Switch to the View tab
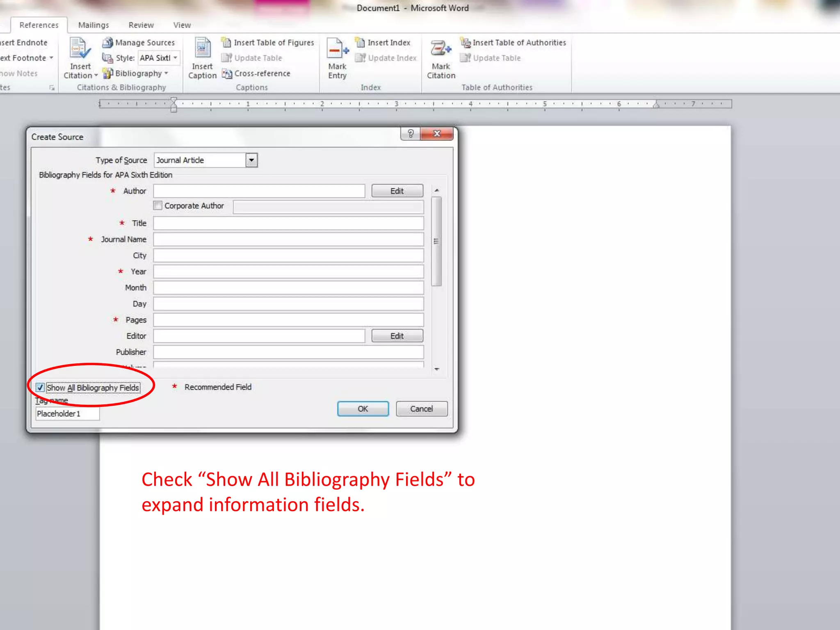840x630 pixels. click(x=182, y=25)
